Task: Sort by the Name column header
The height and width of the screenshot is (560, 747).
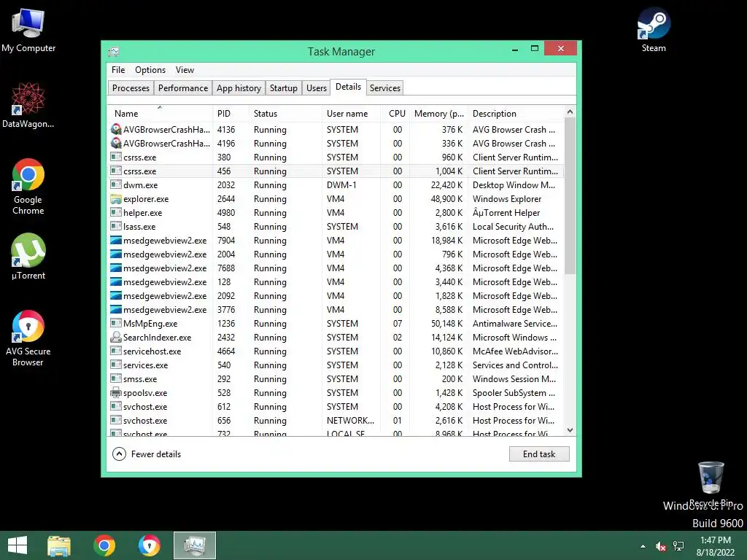Action: (160, 113)
